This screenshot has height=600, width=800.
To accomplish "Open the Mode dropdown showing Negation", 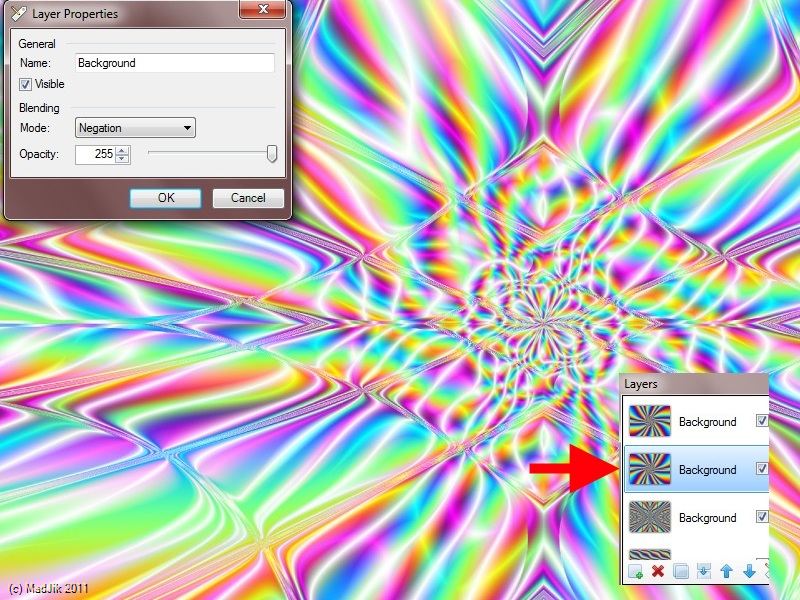I will coord(135,128).
